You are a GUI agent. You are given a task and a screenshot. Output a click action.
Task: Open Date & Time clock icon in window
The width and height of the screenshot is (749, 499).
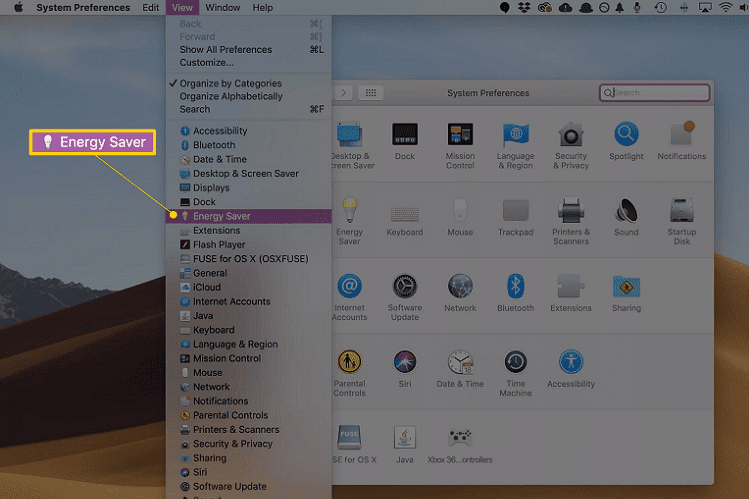click(x=460, y=362)
